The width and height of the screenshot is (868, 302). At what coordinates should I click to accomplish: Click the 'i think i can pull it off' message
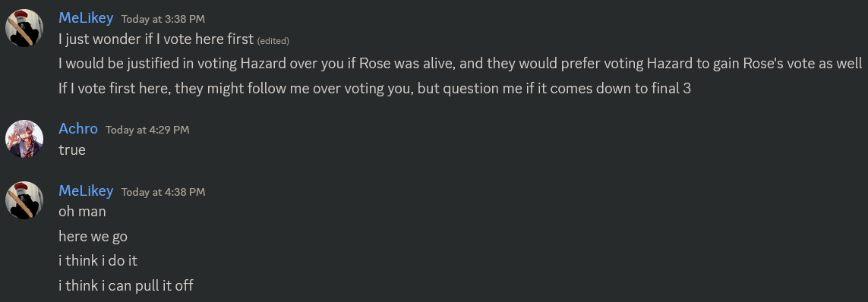coord(125,285)
